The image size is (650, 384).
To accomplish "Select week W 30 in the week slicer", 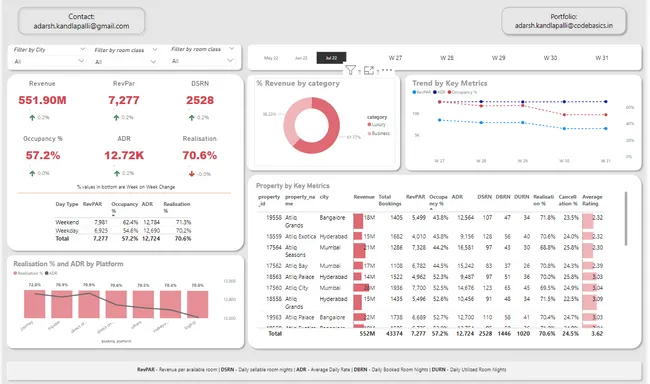I will pos(550,58).
